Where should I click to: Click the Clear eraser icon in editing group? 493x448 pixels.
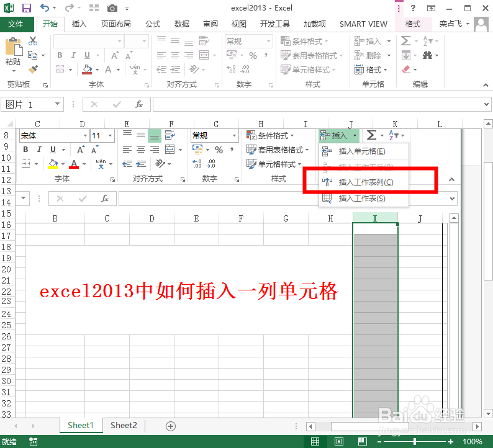(x=406, y=69)
